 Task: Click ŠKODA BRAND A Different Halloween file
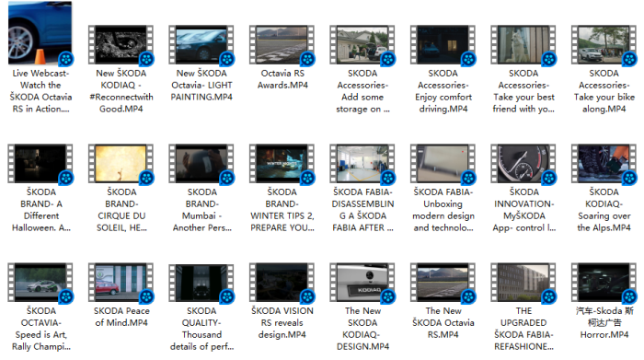tap(40, 164)
